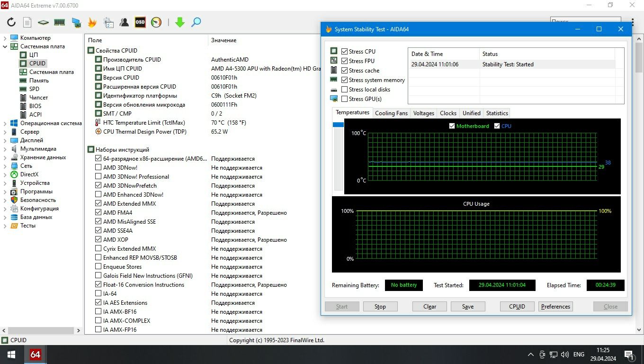Open System Stability Test flame icon in toolbar
Image resolution: width=644 pixels, height=364 pixels.
tap(92, 22)
